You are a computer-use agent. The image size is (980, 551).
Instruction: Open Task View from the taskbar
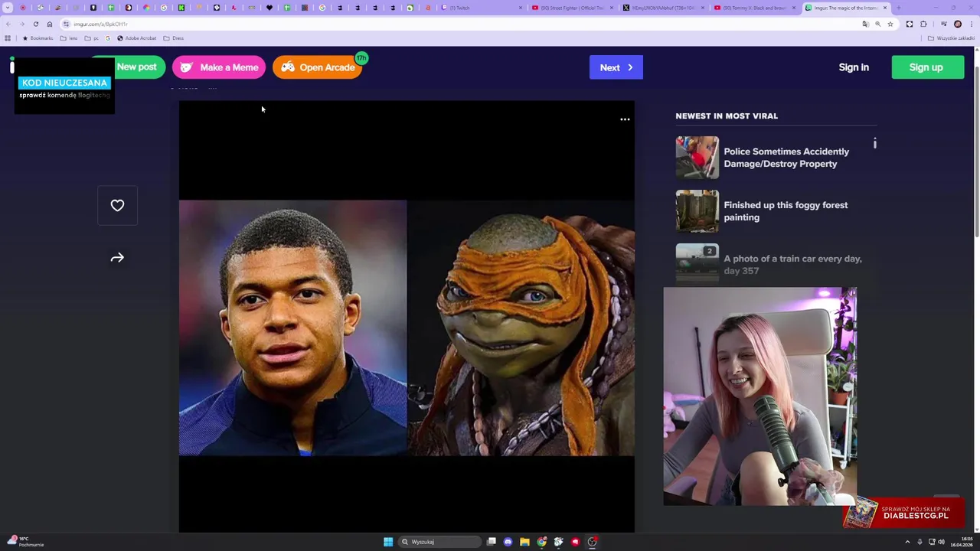492,542
